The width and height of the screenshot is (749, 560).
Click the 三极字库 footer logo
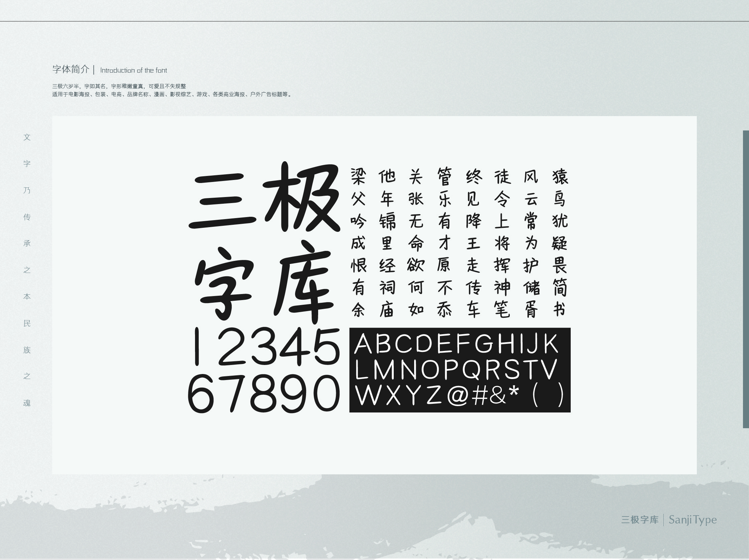click(640, 520)
